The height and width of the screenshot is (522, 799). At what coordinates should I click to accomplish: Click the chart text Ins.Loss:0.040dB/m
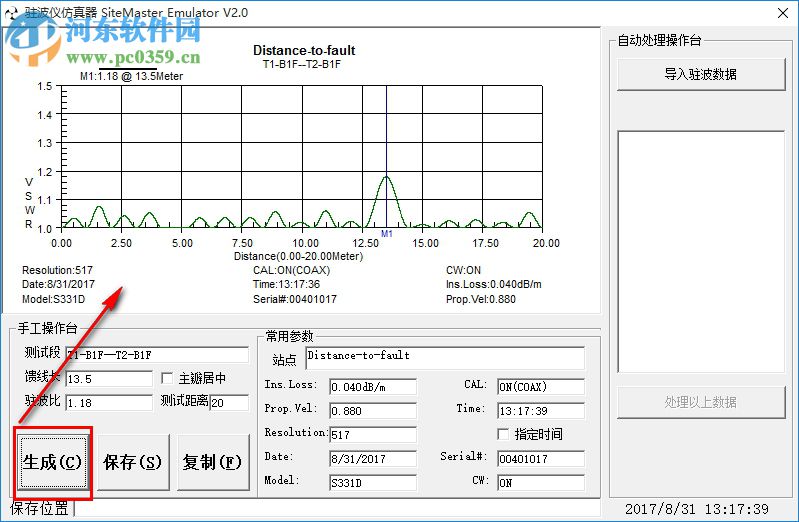point(493,284)
